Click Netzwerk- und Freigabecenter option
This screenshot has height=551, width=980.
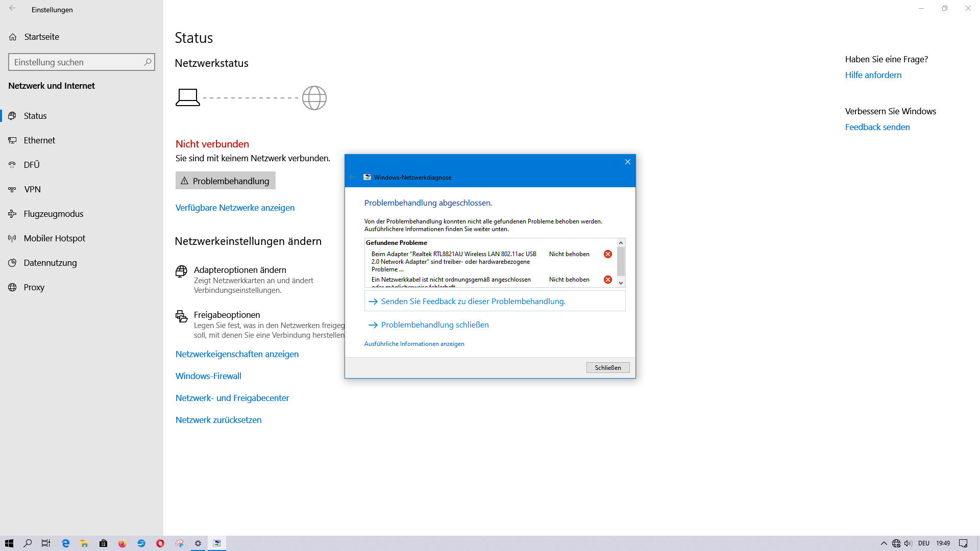232,397
